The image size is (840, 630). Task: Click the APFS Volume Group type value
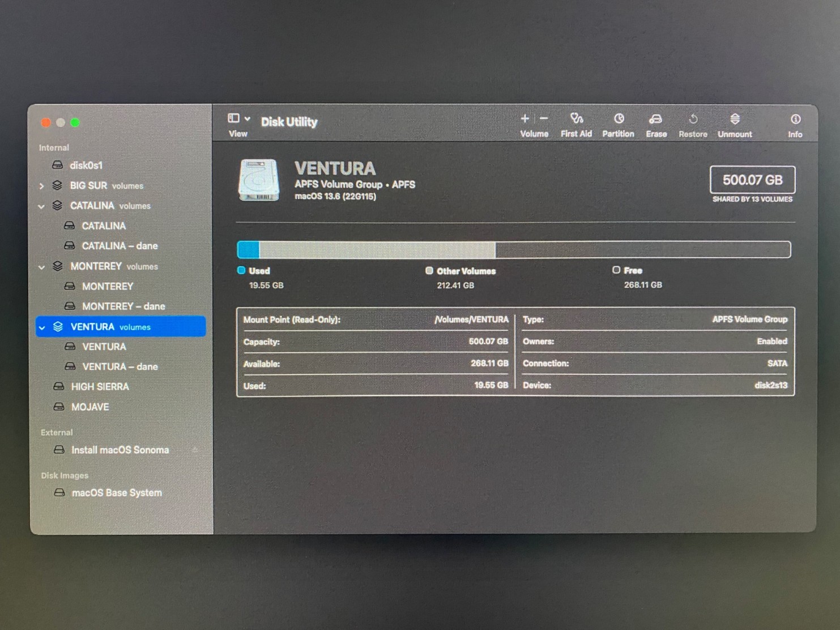[750, 320]
